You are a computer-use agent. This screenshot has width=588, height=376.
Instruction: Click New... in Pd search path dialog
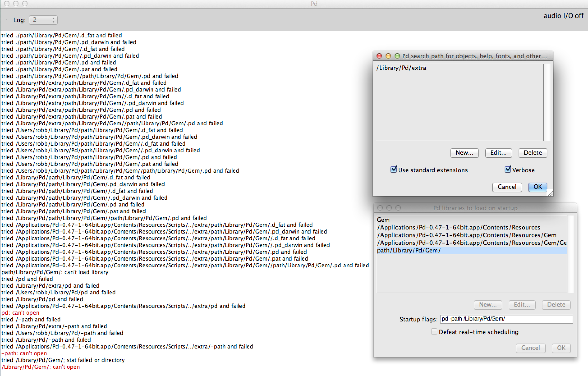click(x=464, y=153)
